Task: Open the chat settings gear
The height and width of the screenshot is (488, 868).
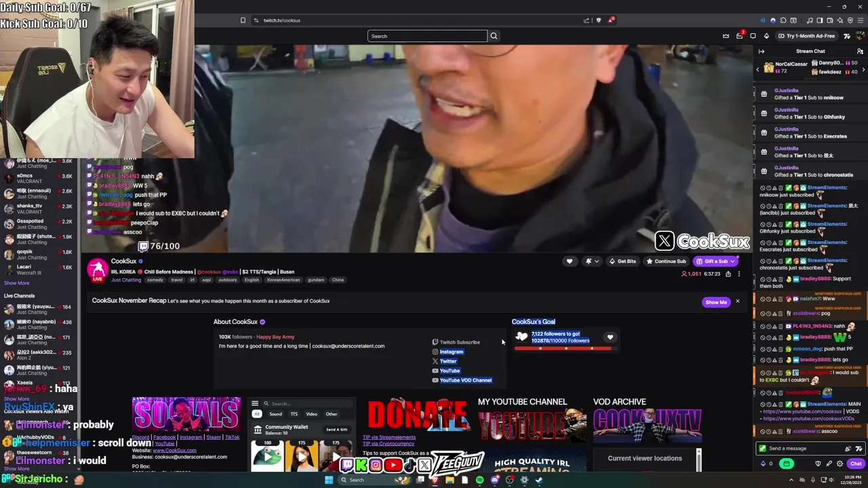Action: [840, 464]
